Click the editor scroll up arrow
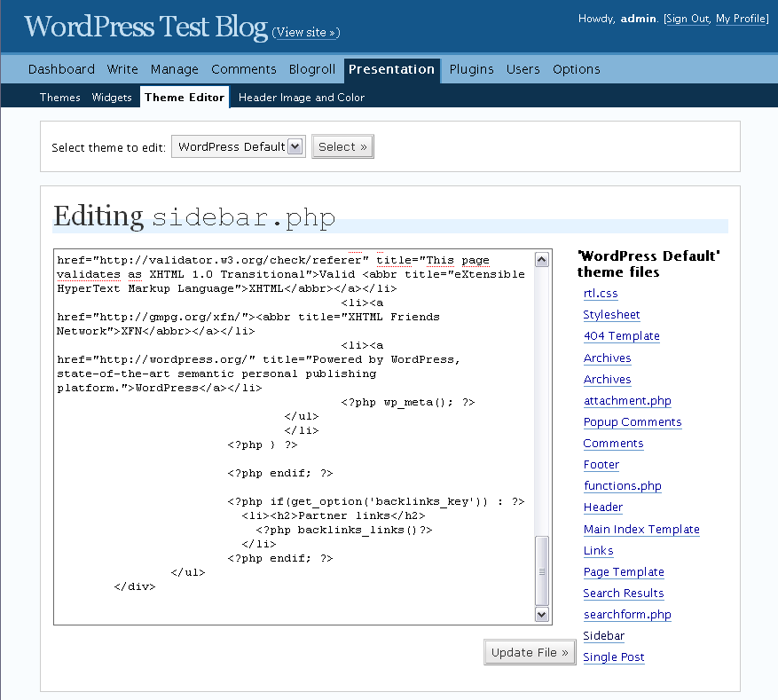The width and height of the screenshot is (778, 700). (542, 259)
